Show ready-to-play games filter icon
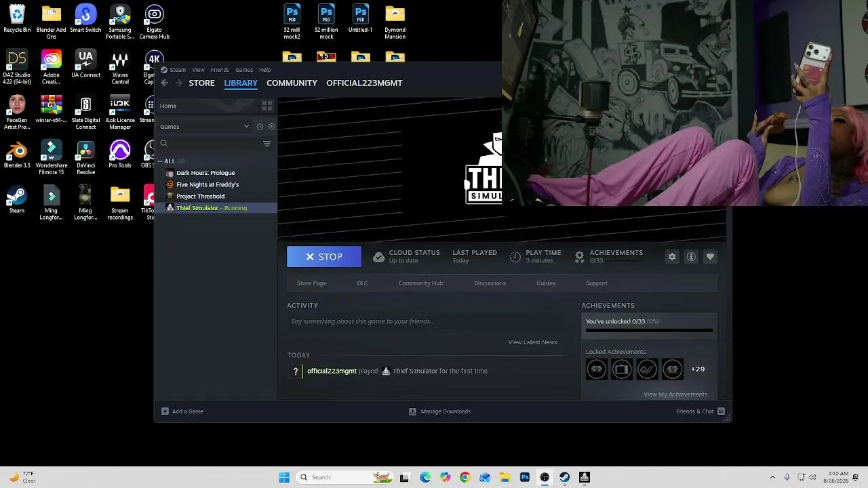The image size is (868, 488). (271, 127)
